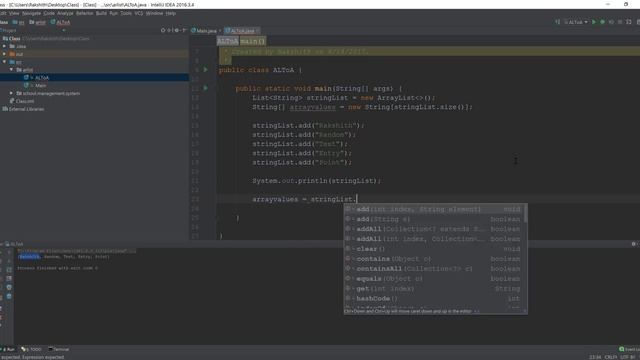The height and width of the screenshot is (360, 640).
Task: Open the Run menu
Action: pos(113,13)
